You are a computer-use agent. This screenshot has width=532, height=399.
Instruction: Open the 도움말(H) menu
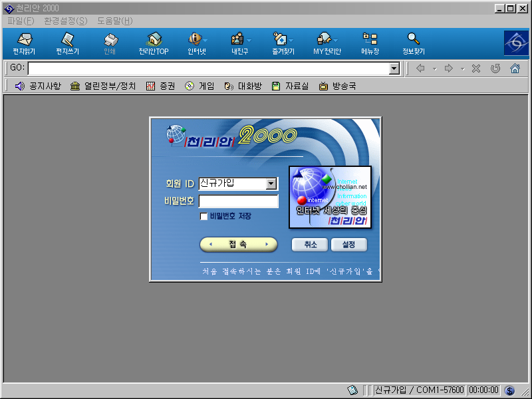click(x=115, y=21)
